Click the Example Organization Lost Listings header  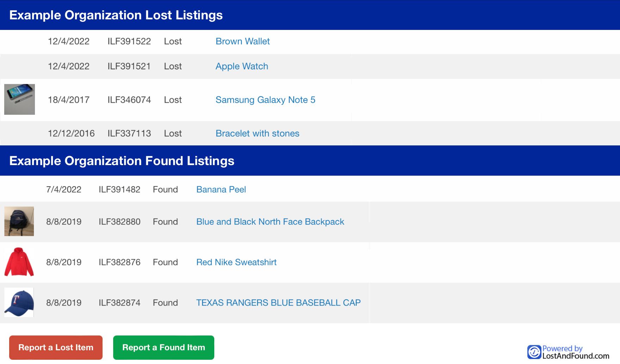point(116,15)
